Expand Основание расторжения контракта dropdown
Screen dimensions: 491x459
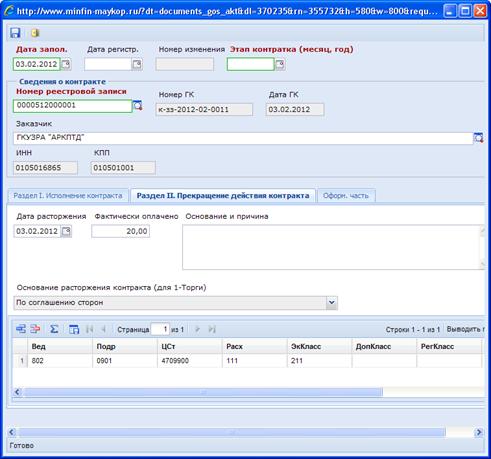(331, 303)
